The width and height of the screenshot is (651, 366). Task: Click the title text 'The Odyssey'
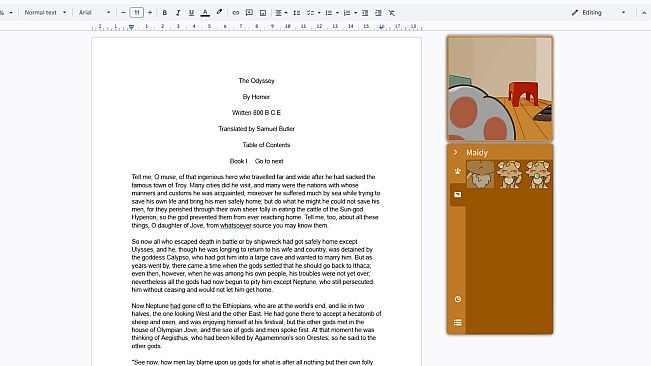pyautogui.click(x=257, y=81)
